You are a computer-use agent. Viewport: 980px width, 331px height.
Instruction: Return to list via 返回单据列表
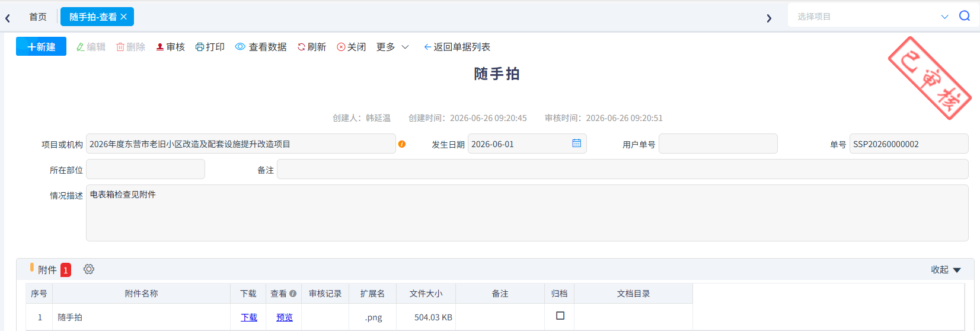(457, 47)
